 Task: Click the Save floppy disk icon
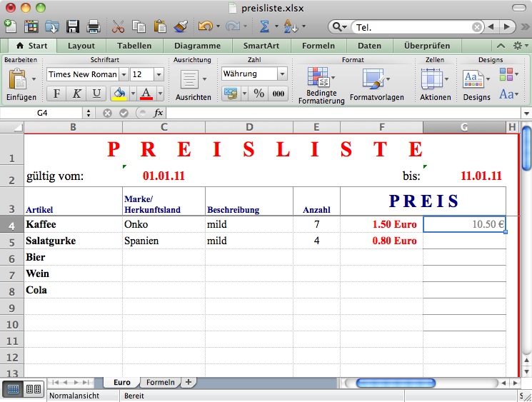pyautogui.click(x=72, y=26)
